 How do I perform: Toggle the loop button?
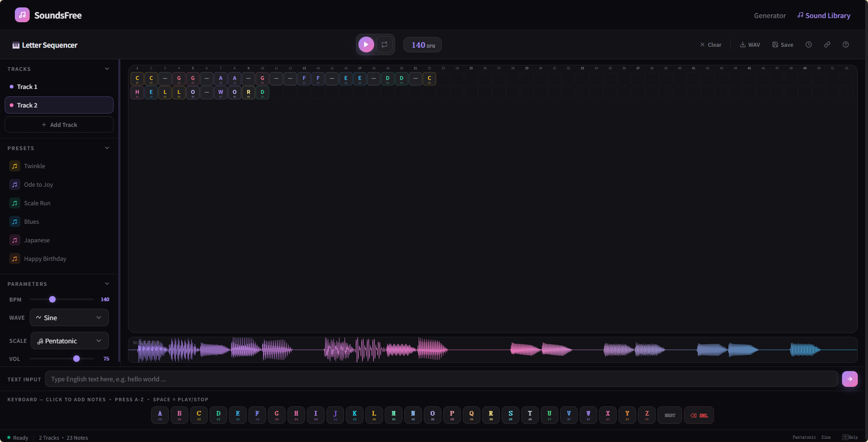click(x=384, y=44)
